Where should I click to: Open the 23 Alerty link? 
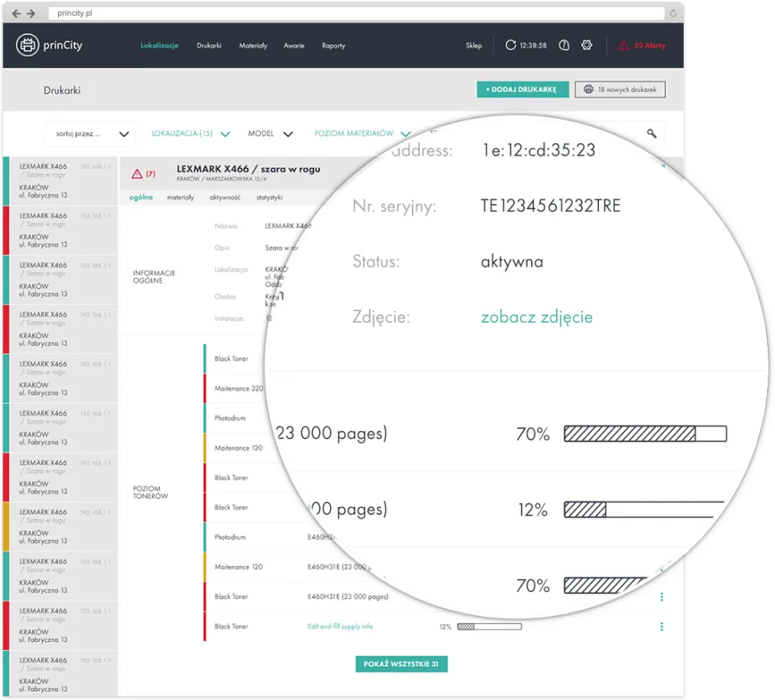(x=649, y=45)
